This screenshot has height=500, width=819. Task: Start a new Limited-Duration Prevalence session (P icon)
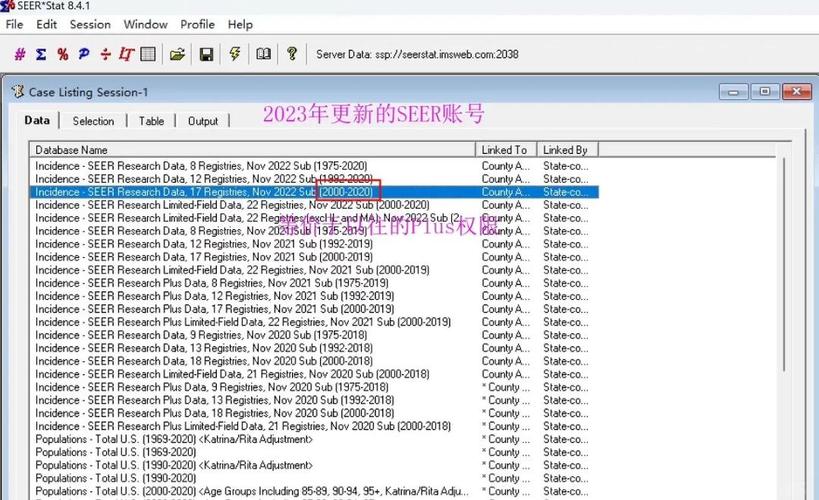point(84,54)
